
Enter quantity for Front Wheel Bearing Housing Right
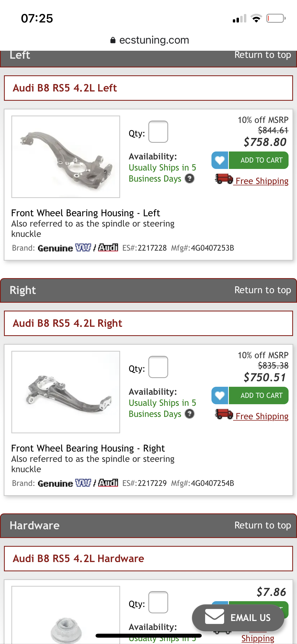click(x=158, y=367)
